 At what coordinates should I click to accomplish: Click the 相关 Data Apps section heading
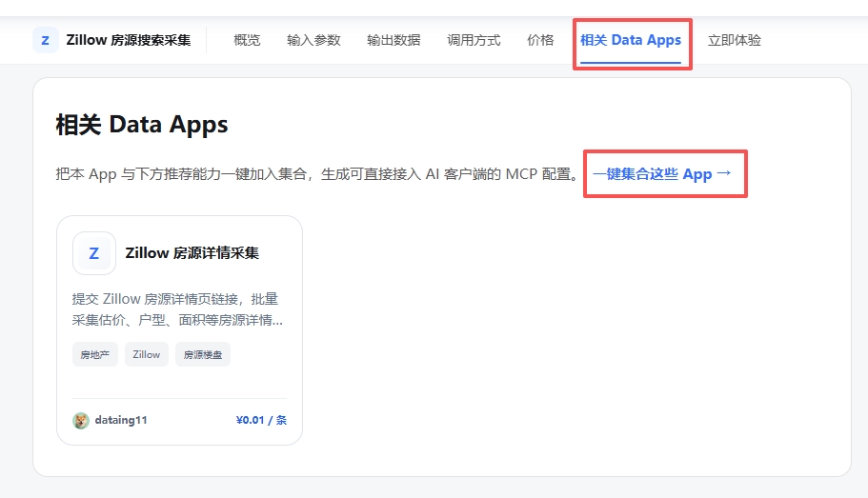coord(142,125)
